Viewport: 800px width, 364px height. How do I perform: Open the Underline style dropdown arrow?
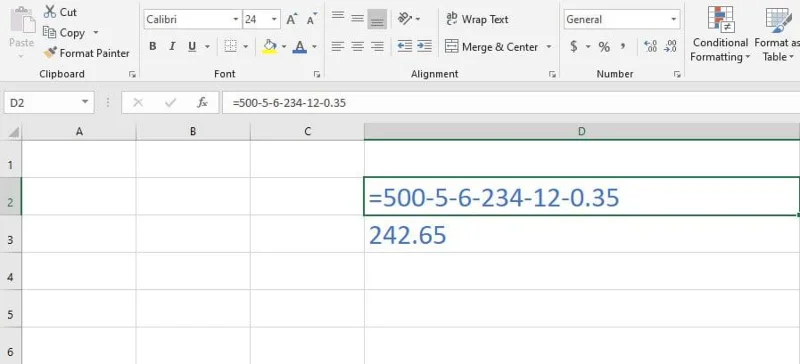(207, 47)
